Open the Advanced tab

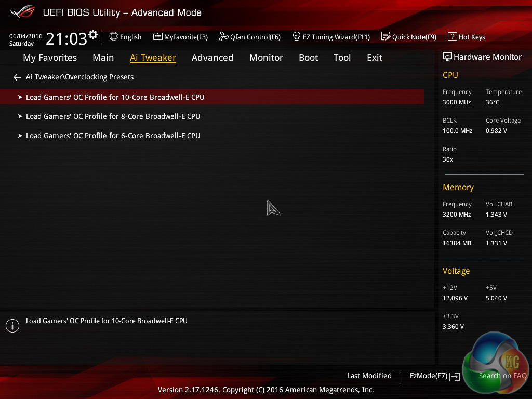pyautogui.click(x=212, y=58)
